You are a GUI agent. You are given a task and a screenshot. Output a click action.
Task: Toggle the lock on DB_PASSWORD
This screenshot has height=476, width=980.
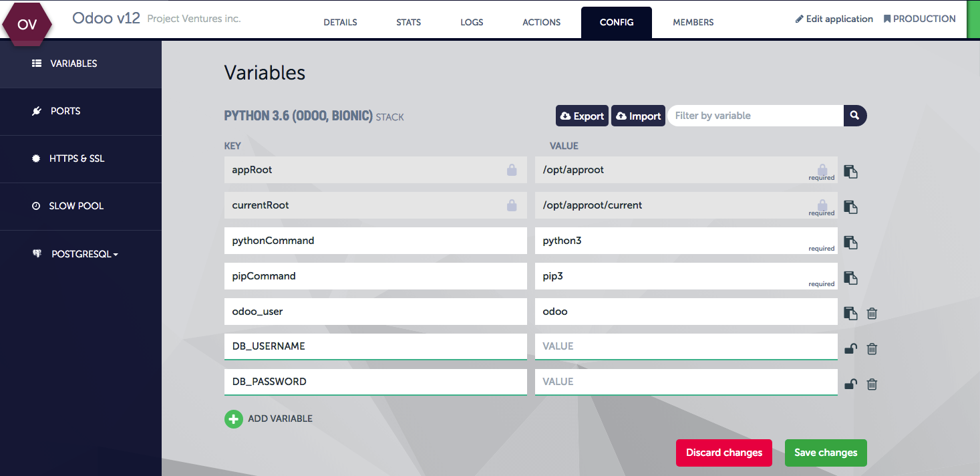(x=850, y=384)
